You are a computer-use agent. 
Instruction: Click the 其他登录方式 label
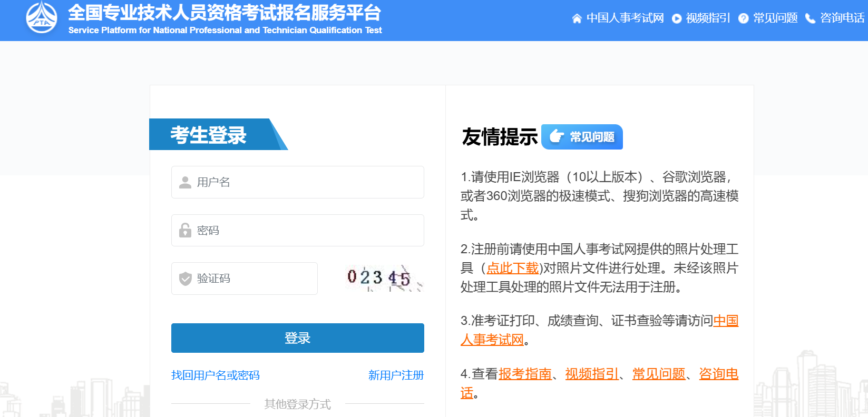(298, 404)
